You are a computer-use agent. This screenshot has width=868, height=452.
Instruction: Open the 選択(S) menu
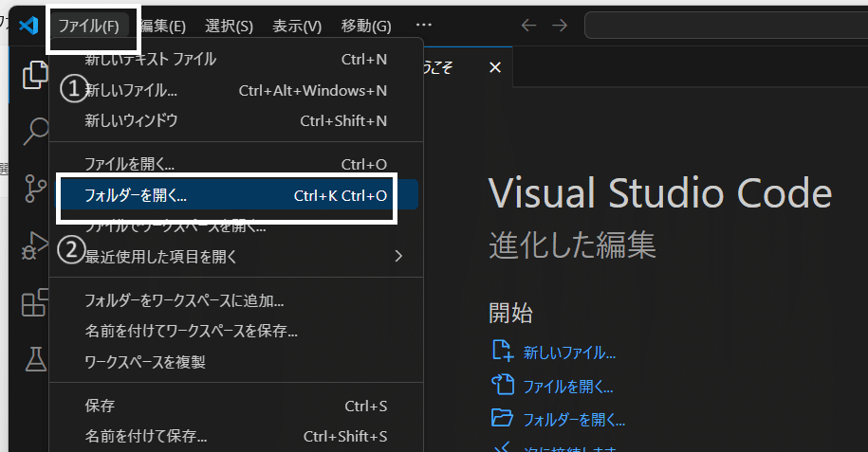[229, 26]
